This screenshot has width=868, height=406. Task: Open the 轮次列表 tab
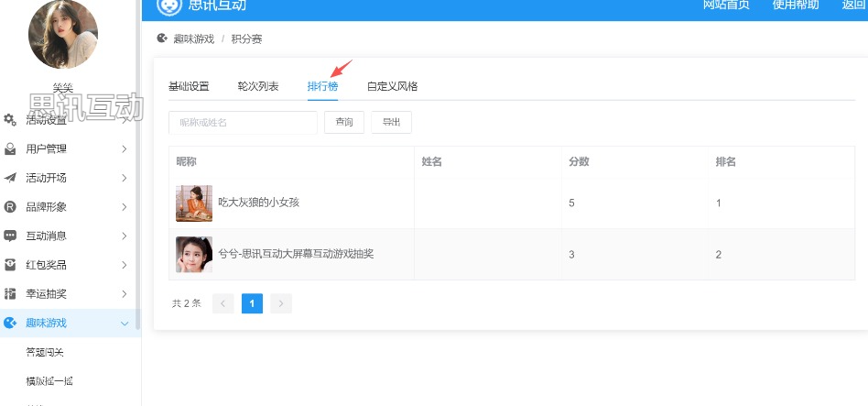tap(258, 86)
